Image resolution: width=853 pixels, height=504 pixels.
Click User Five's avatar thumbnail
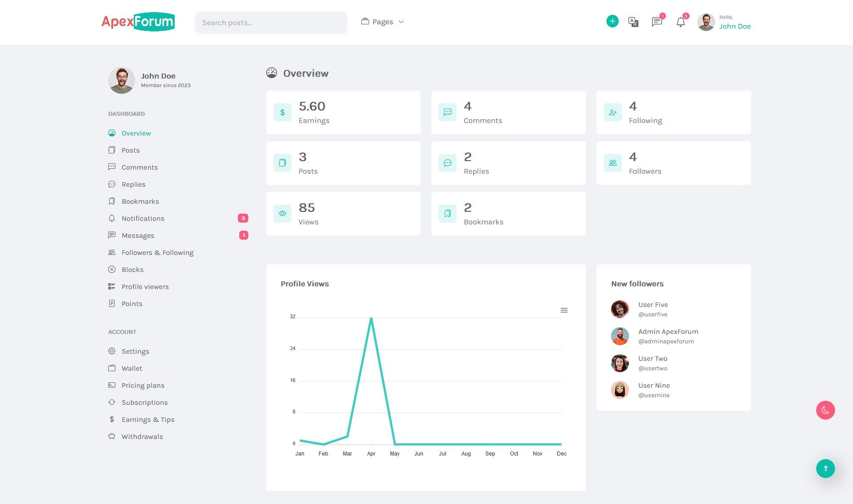pyautogui.click(x=620, y=309)
